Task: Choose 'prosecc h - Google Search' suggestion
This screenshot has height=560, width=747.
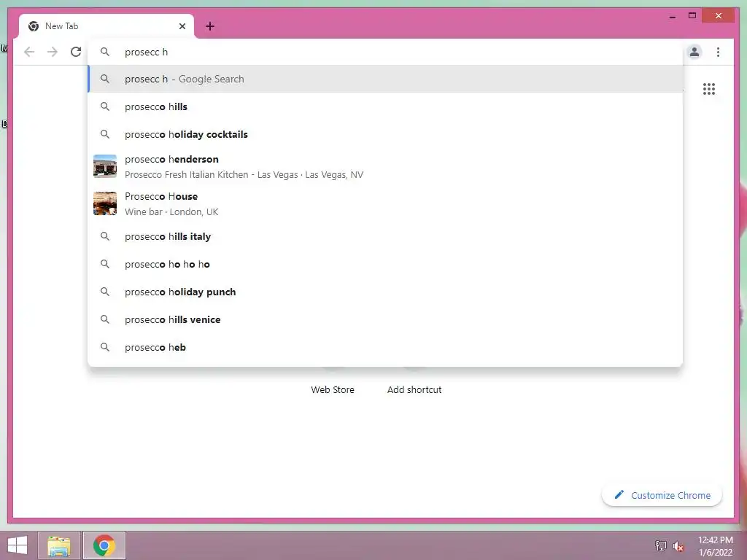Action: pyautogui.click(x=385, y=79)
